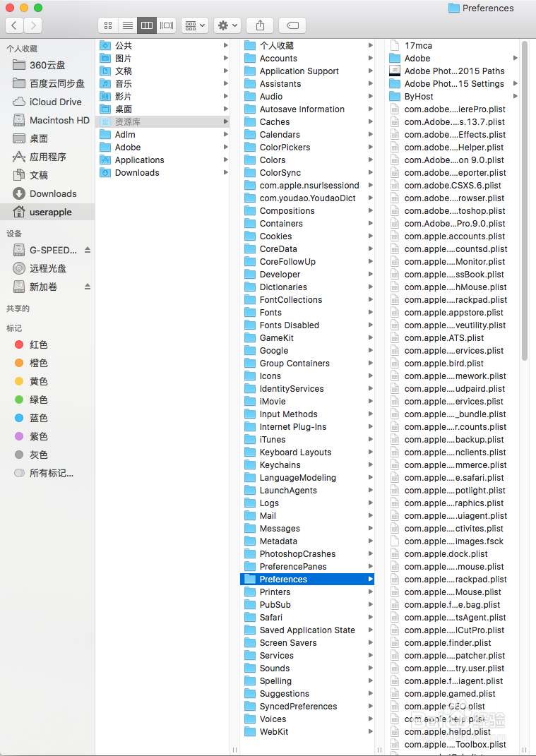
Task: Filter by the blue 蓝色 tag
Action: pyautogui.click(x=47, y=418)
